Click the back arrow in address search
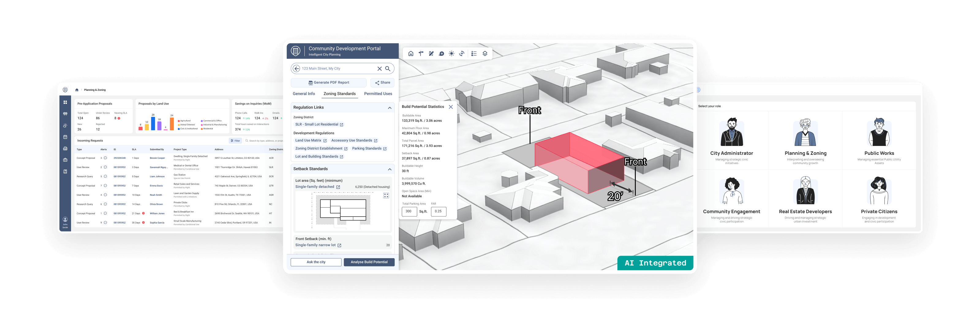This screenshot has width=980, height=317. tap(296, 69)
